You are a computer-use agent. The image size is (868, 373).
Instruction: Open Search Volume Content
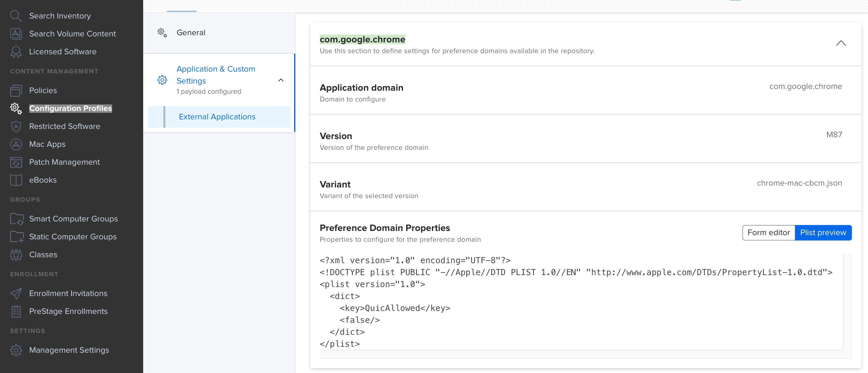(72, 34)
